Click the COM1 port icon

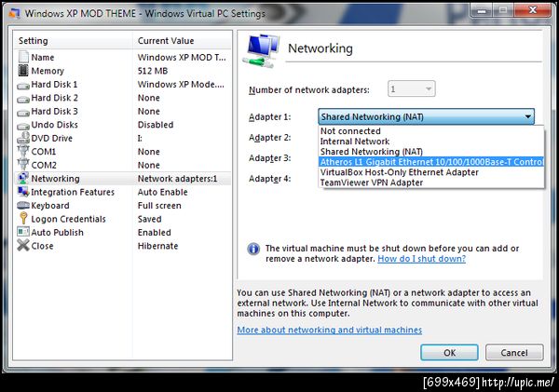[x=23, y=152]
